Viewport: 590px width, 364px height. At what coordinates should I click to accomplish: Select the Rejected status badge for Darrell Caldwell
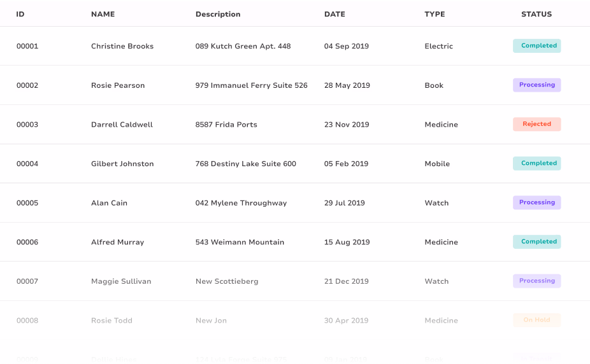pyautogui.click(x=536, y=125)
